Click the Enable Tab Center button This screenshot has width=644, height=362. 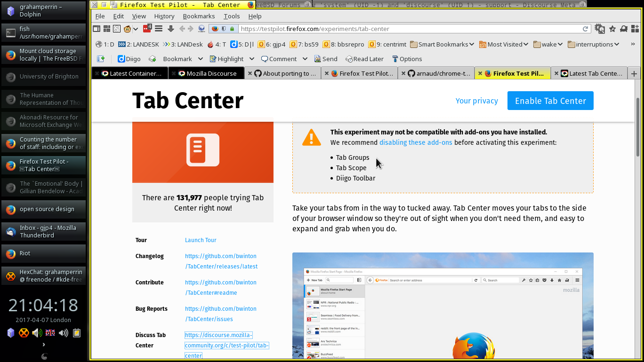pos(550,101)
